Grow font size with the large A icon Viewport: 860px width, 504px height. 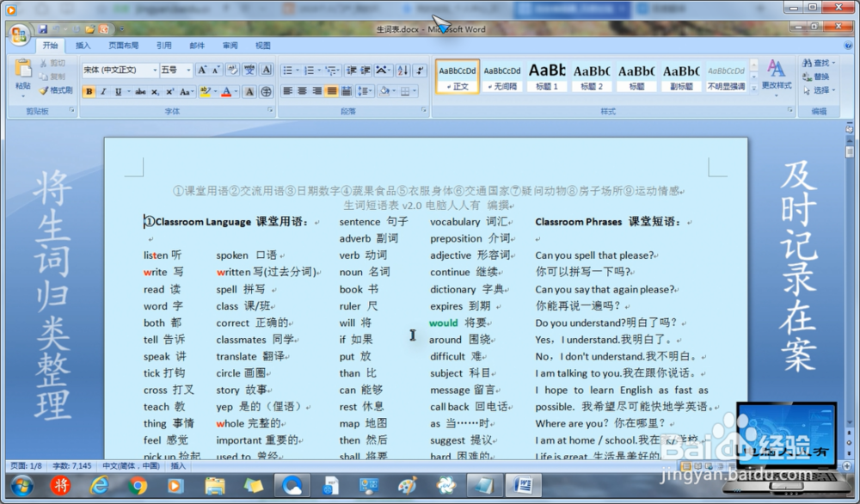pos(202,70)
